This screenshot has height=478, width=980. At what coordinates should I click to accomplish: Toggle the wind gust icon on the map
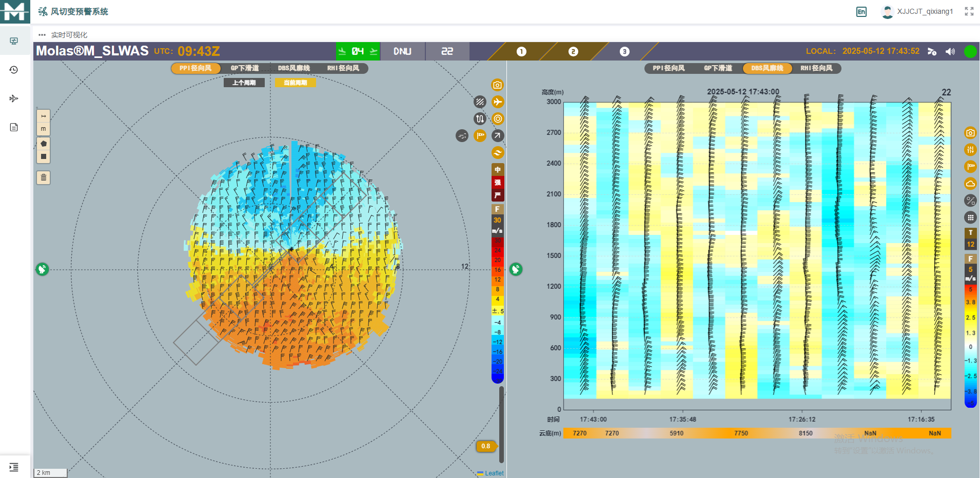coord(462,135)
